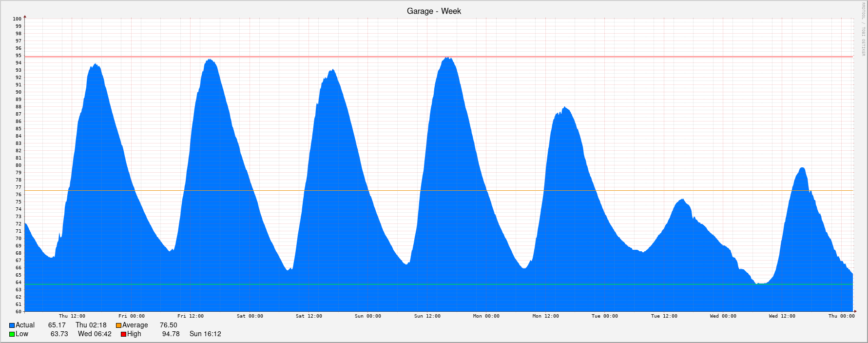868x343 pixels.
Task: Click the 'Sun 16:12' High timestamp
Action: 205,334
